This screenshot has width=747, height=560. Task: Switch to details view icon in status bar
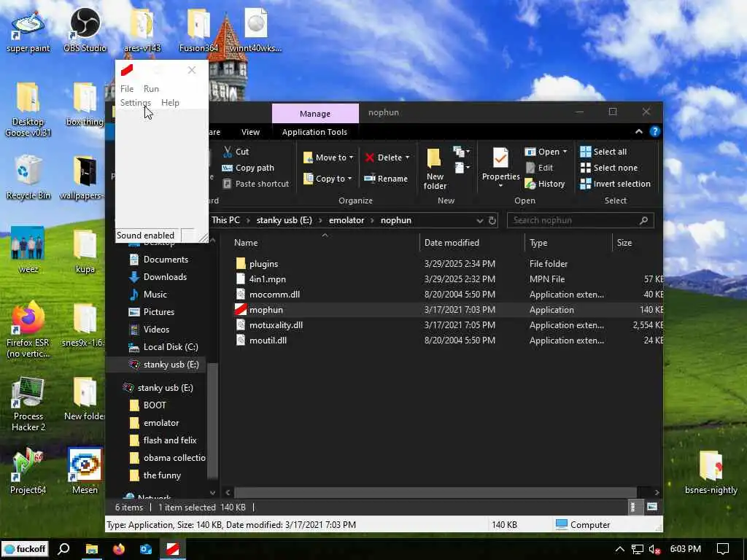pyautogui.click(x=632, y=507)
